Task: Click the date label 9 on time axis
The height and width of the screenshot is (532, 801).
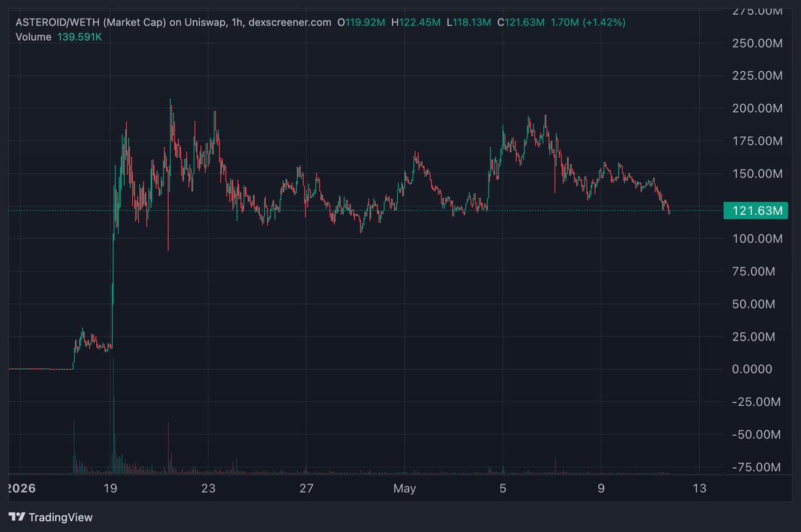Action: 601,489
